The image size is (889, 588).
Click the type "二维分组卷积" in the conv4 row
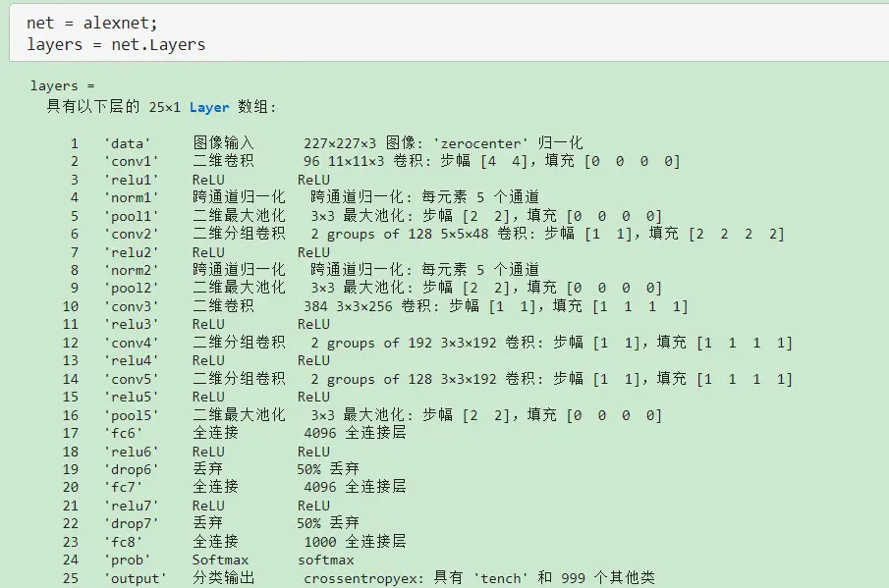[x=239, y=343]
